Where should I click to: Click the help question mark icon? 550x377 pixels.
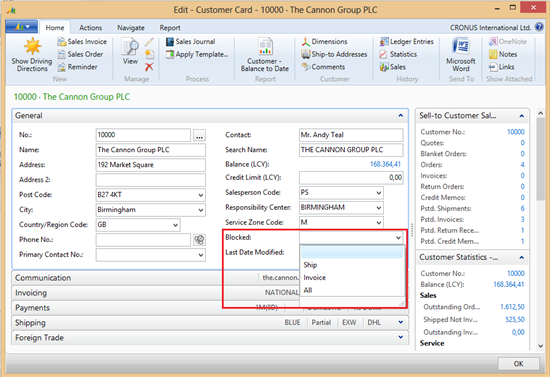[539, 27]
